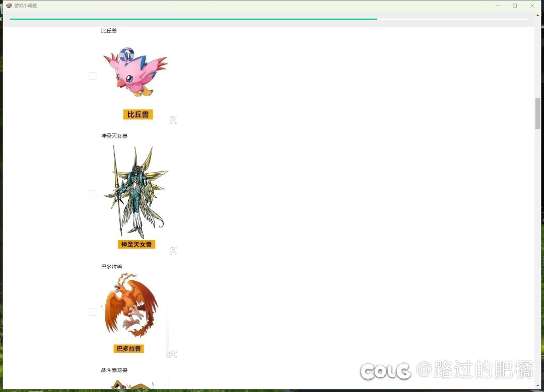Viewport: 544px width, 392px height.
Task: Minimize the 游戏小调查 window
Action: click(498, 6)
